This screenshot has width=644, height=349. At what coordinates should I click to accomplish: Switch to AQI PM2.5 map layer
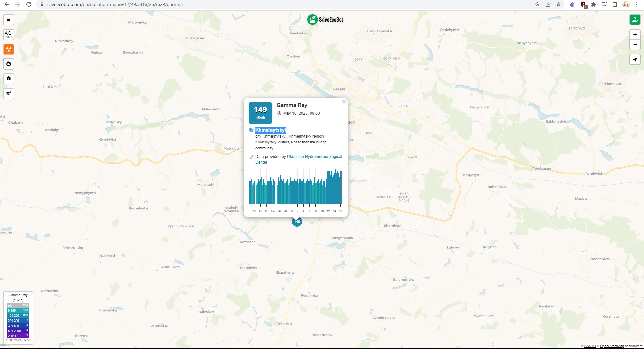[9, 34]
